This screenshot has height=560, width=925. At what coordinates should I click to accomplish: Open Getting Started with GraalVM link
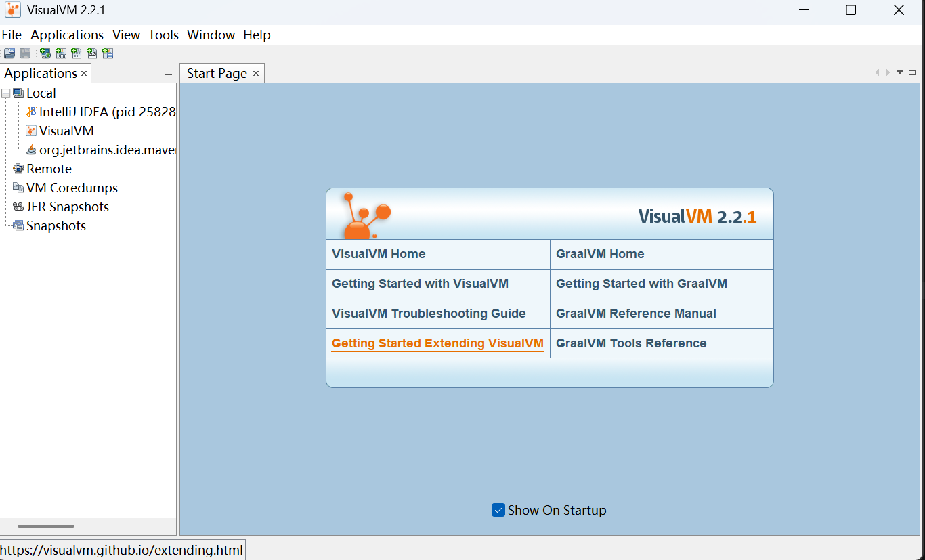click(x=641, y=284)
